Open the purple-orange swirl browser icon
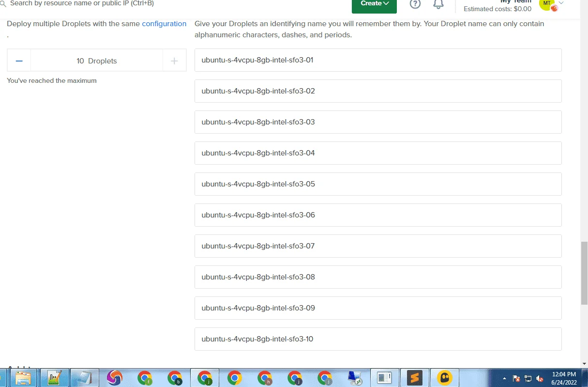The height and width of the screenshot is (387, 588). (x=115, y=378)
